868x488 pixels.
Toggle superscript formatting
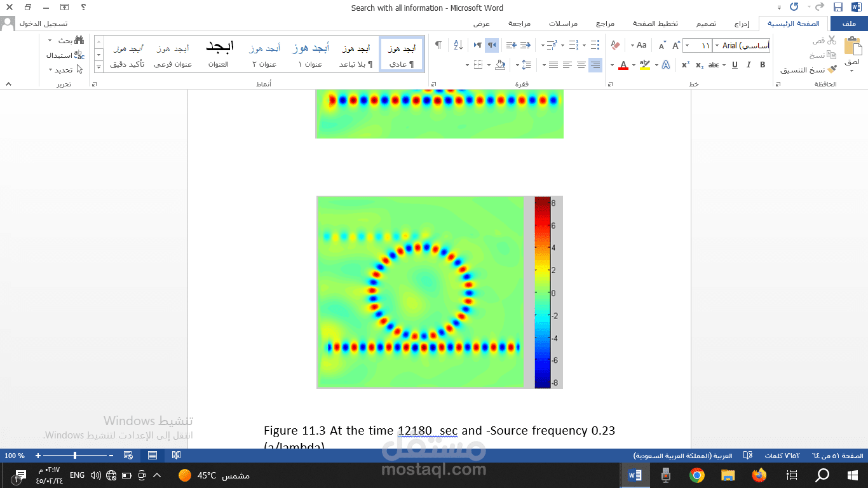click(x=686, y=65)
